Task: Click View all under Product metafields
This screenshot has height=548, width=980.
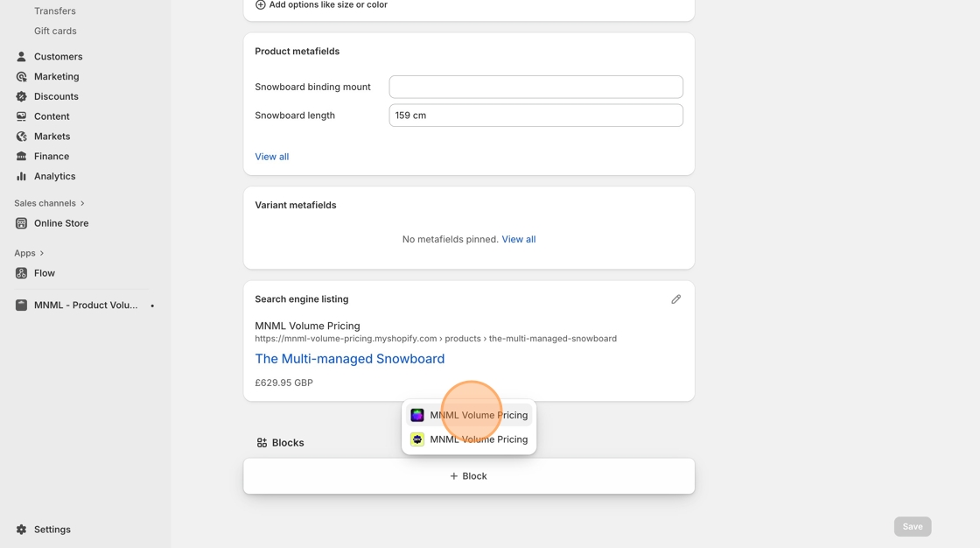Action: 271,157
